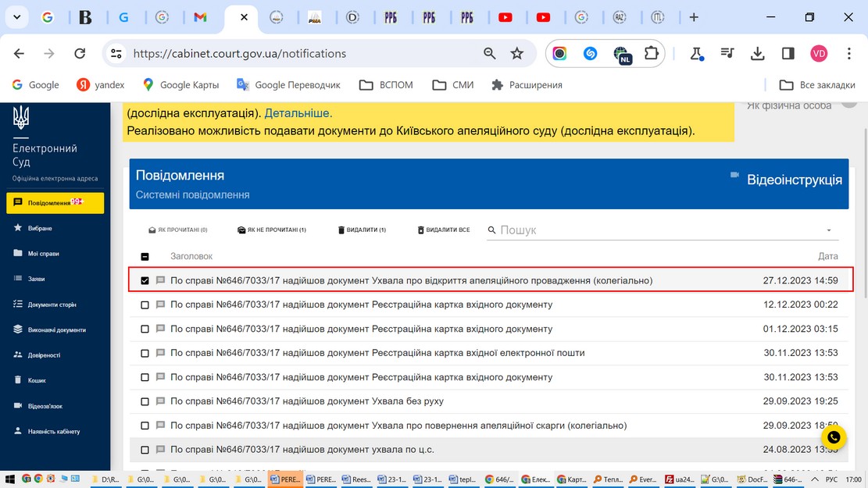Check the 30.11.2023 вхідного документу row checkbox

coord(145,377)
